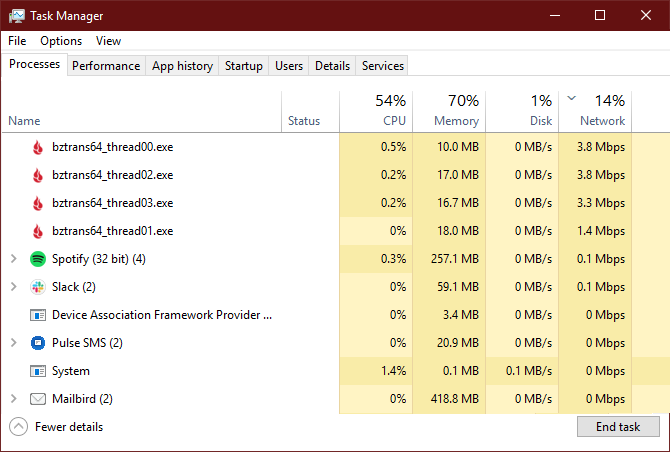Image resolution: width=670 pixels, height=452 pixels.
Task: Click the Device Association Framework icon
Action: click(38, 315)
